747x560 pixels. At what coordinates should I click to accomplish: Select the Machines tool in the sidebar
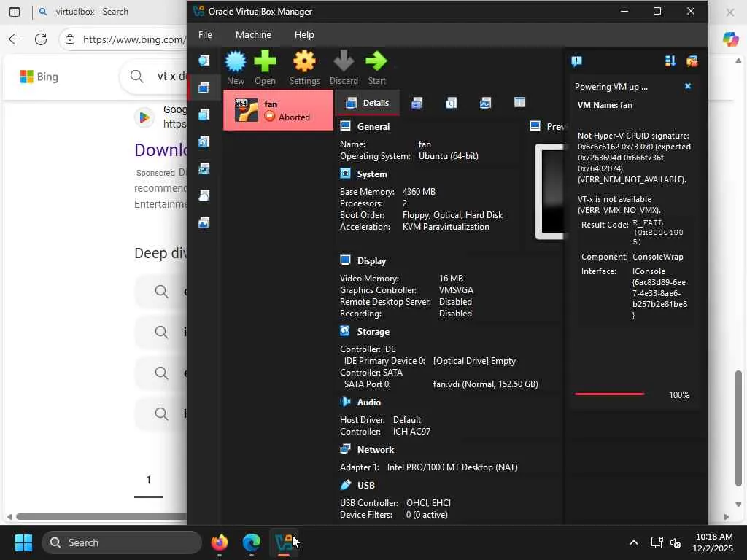[x=204, y=87]
